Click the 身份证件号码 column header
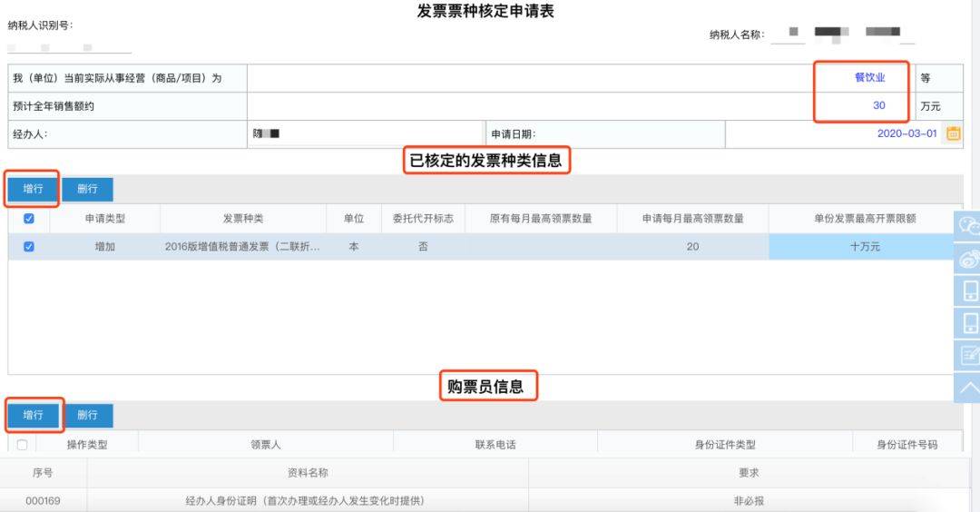The height and width of the screenshot is (512, 980). pyautogui.click(x=906, y=445)
